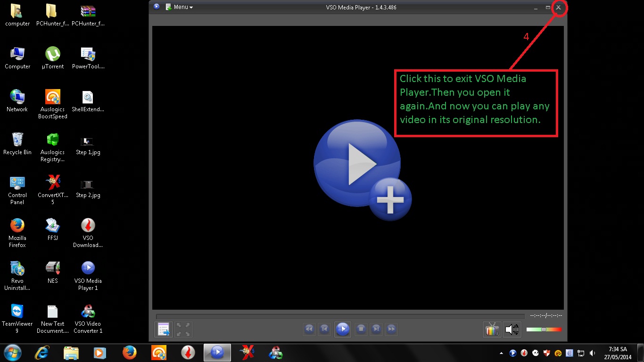Stop playback with the Stop button
644x362 pixels.
click(x=361, y=329)
